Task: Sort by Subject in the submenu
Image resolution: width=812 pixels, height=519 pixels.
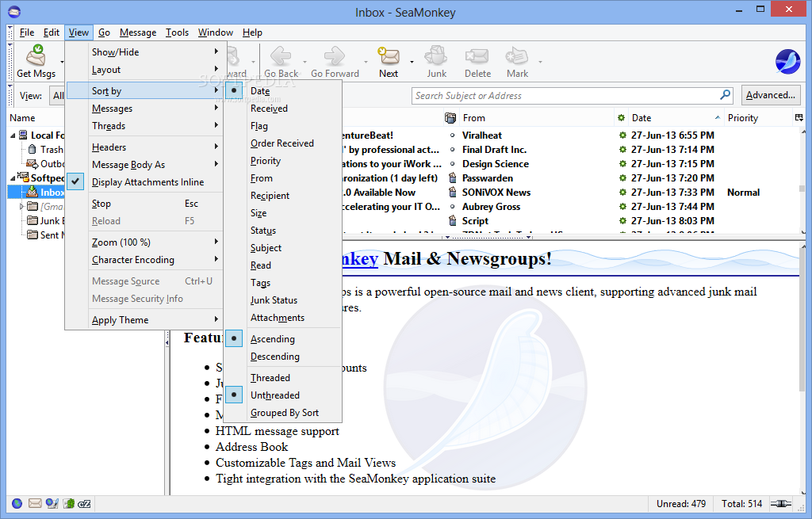Action: point(283,248)
